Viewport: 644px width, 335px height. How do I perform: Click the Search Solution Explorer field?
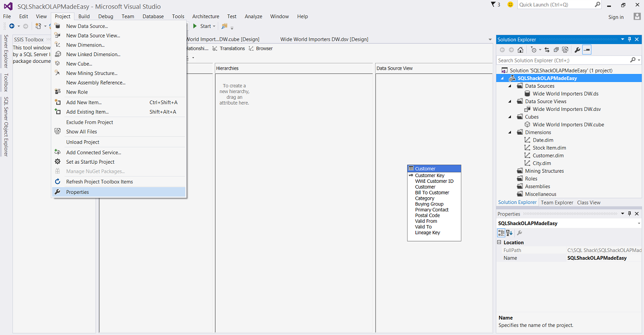(x=562, y=60)
